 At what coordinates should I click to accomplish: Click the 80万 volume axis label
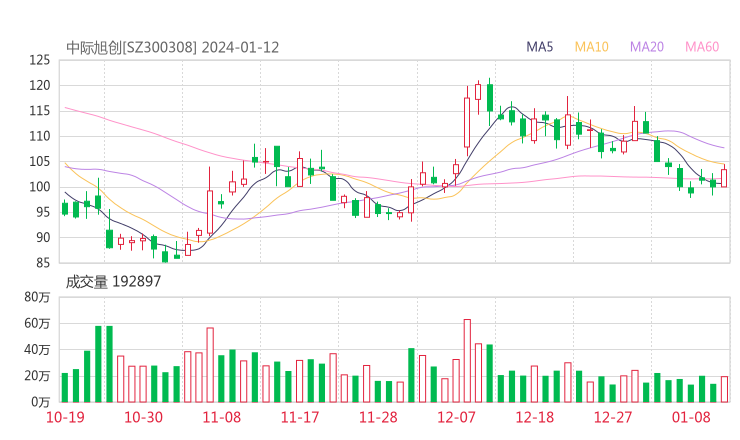(x=37, y=297)
